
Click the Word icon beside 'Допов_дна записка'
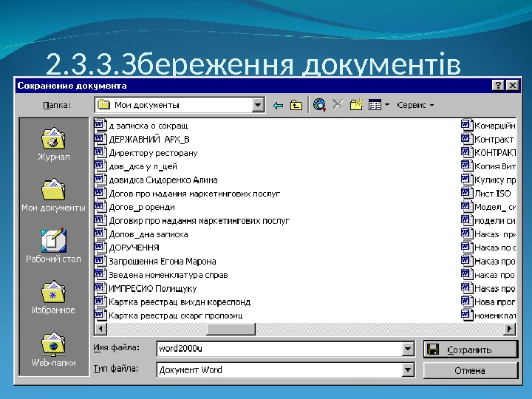(x=100, y=233)
